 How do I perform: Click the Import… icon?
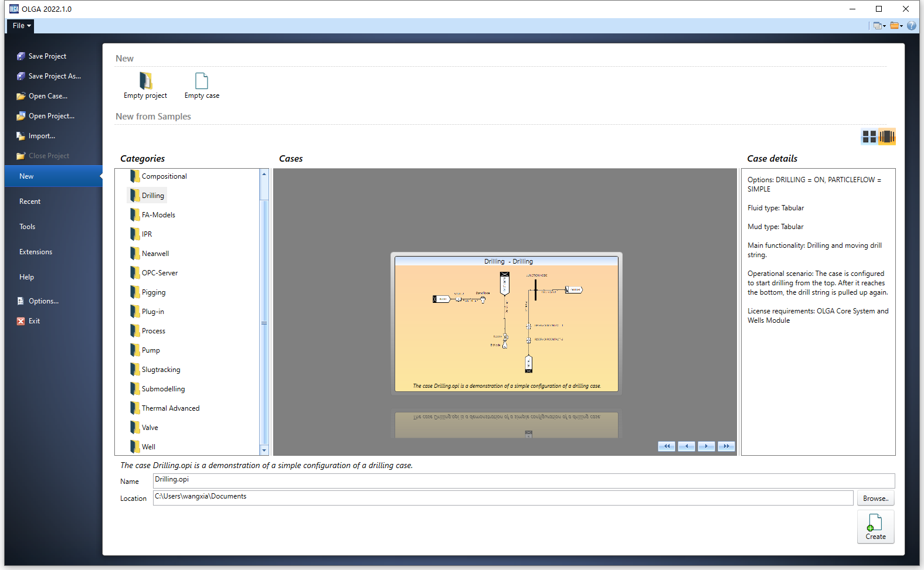pyautogui.click(x=21, y=136)
